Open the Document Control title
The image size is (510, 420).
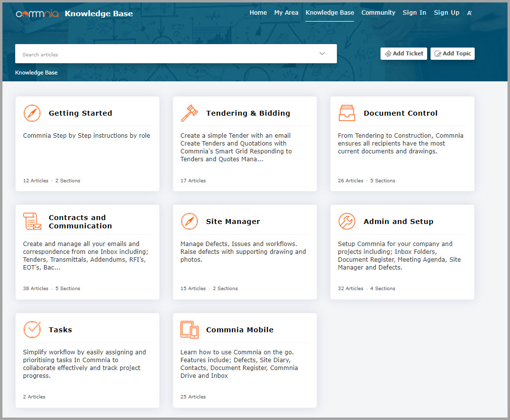point(401,113)
